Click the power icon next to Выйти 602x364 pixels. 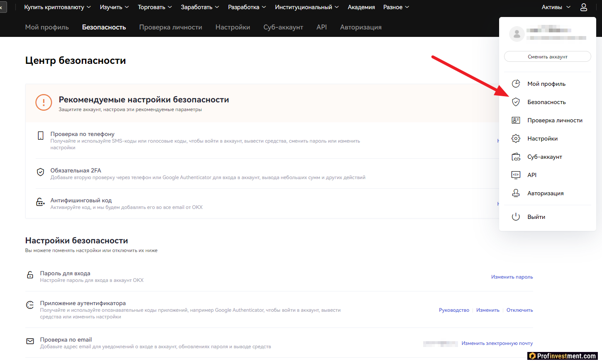point(516,217)
